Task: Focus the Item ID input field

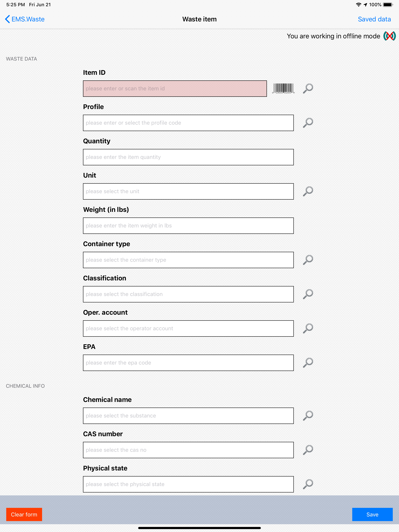Action: click(x=175, y=89)
